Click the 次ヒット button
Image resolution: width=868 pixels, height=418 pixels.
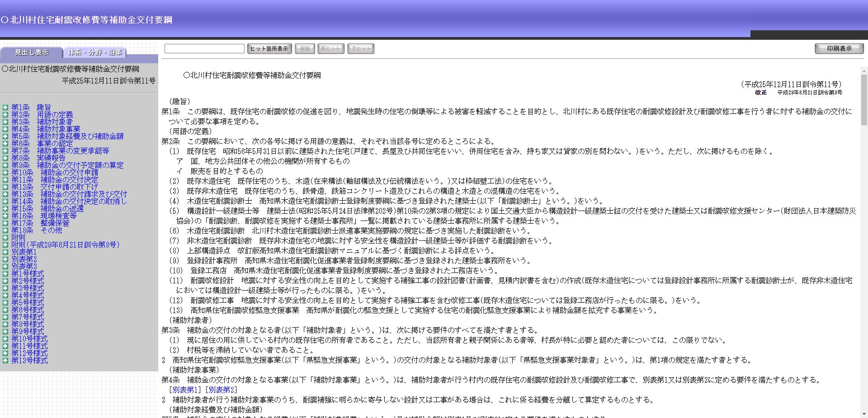point(360,49)
